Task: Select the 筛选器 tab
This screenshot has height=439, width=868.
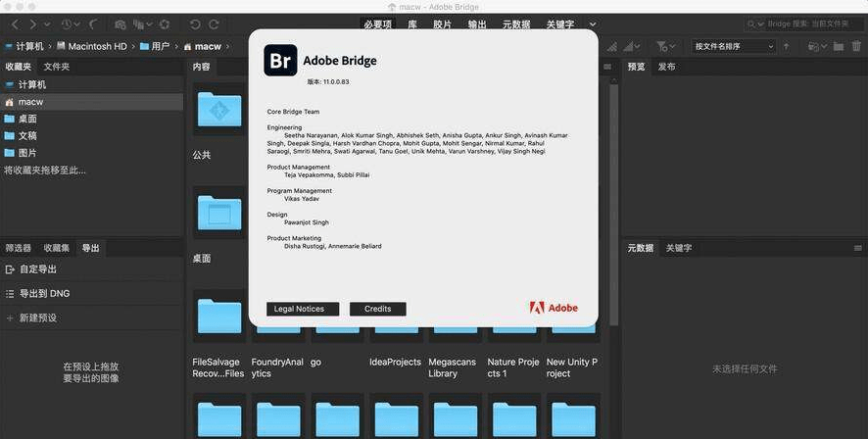Action: coord(19,248)
